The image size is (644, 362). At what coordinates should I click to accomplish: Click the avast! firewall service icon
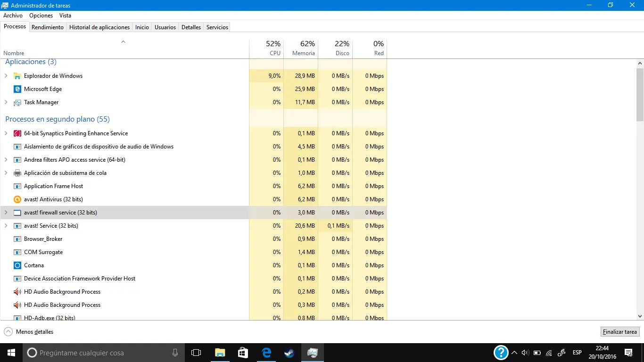coord(17,213)
